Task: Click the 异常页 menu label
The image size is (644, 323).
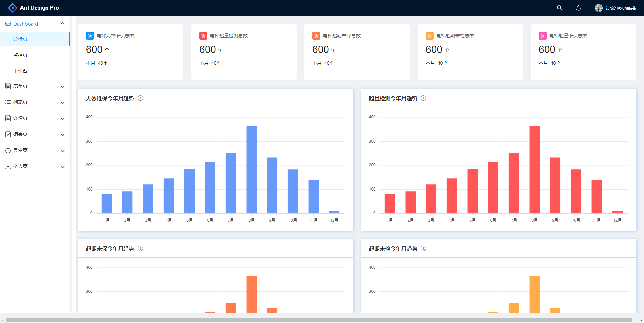Action: click(x=20, y=150)
